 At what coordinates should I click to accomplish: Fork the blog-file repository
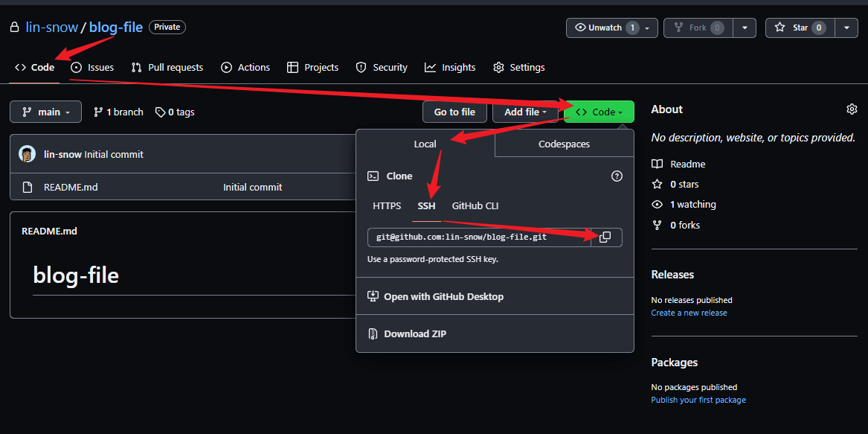click(x=698, y=28)
